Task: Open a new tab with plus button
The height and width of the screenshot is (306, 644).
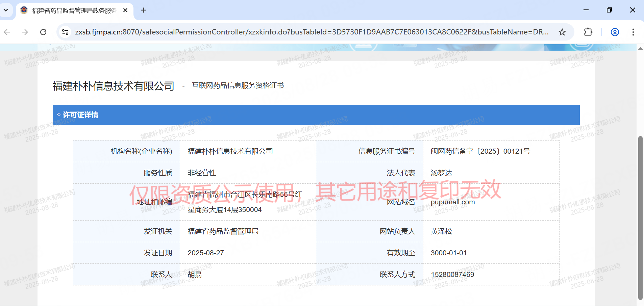Action: tap(144, 10)
